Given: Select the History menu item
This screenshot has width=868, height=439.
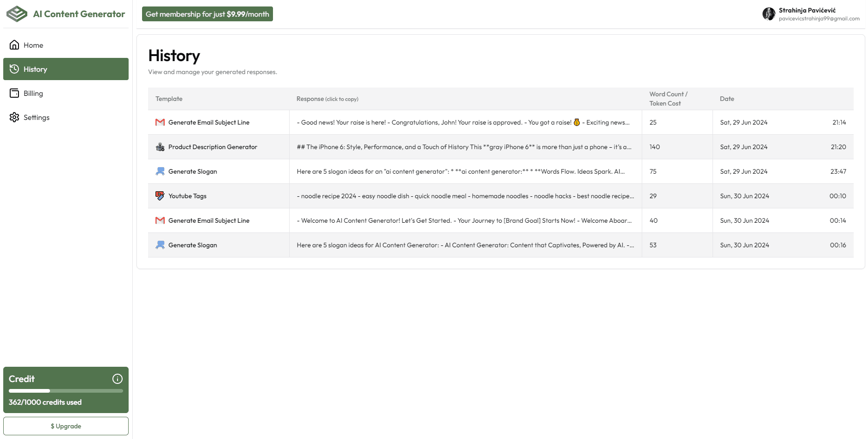Looking at the screenshot, I should click(x=66, y=69).
